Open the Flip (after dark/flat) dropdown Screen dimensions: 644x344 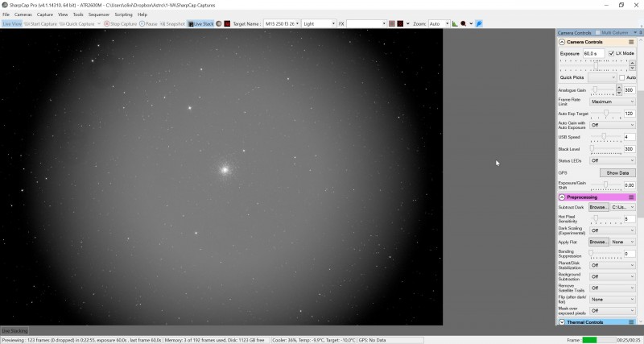[613, 300]
